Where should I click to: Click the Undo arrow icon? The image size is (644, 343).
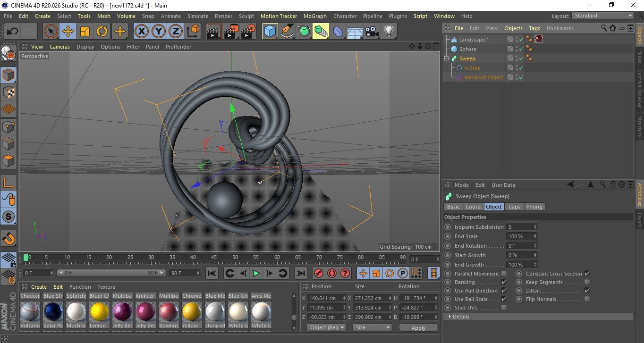coord(13,32)
